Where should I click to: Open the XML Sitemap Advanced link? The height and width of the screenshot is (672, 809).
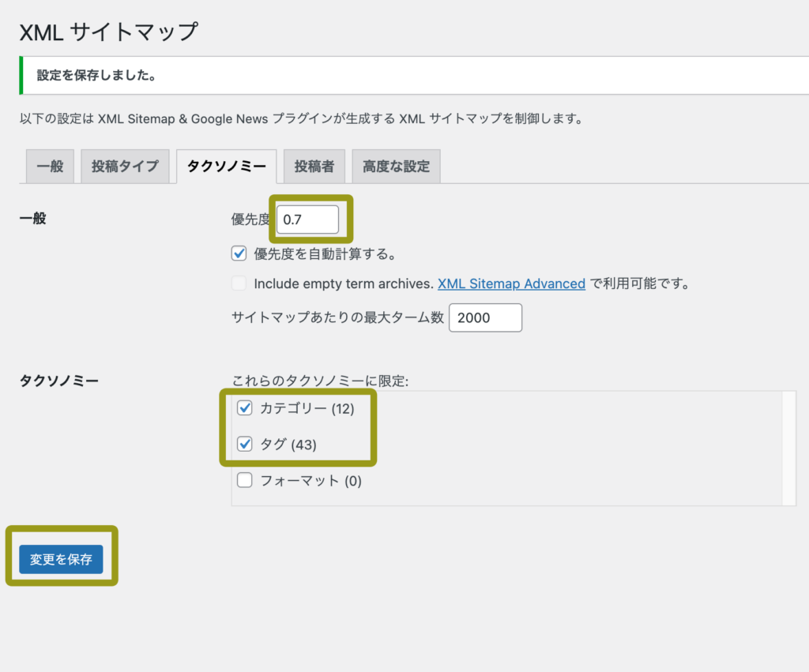[x=511, y=283]
